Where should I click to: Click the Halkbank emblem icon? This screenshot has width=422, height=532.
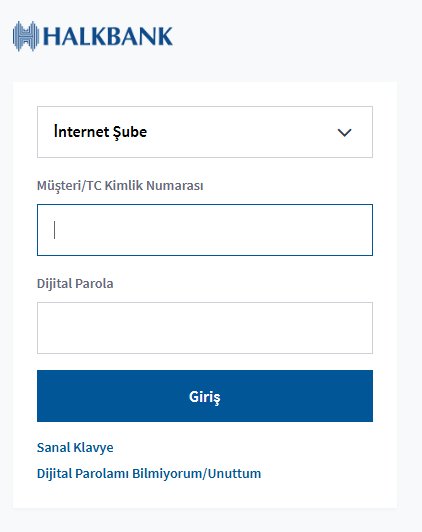point(25,36)
